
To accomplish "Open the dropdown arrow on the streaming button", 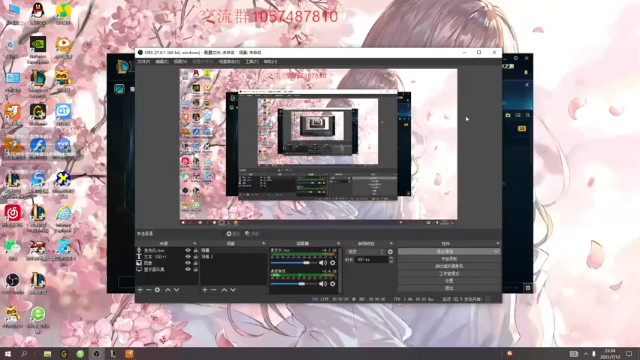I will [x=496, y=251].
